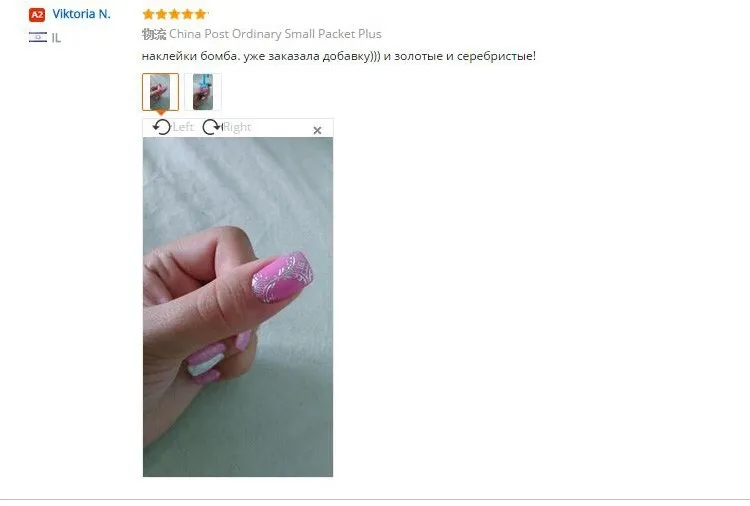Click the fourth rating star
The image size is (750, 506).
[x=187, y=14]
